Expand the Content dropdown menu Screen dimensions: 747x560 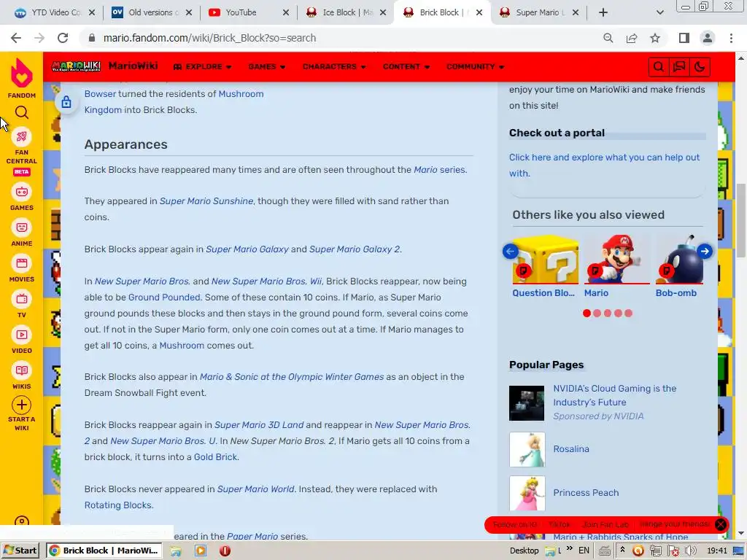[406, 66]
